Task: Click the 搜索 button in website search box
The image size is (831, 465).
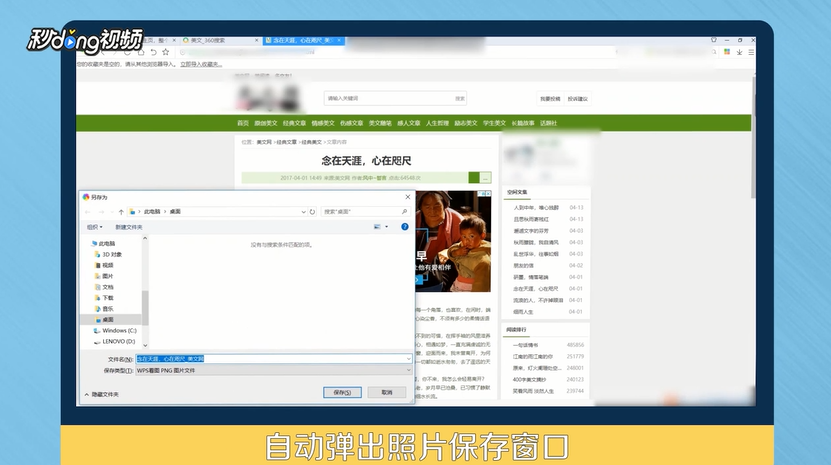Action: click(460, 98)
